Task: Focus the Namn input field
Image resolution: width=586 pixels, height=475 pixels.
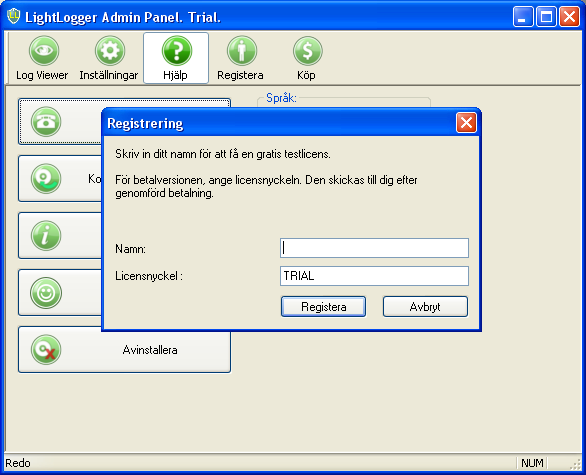Action: coord(374,248)
